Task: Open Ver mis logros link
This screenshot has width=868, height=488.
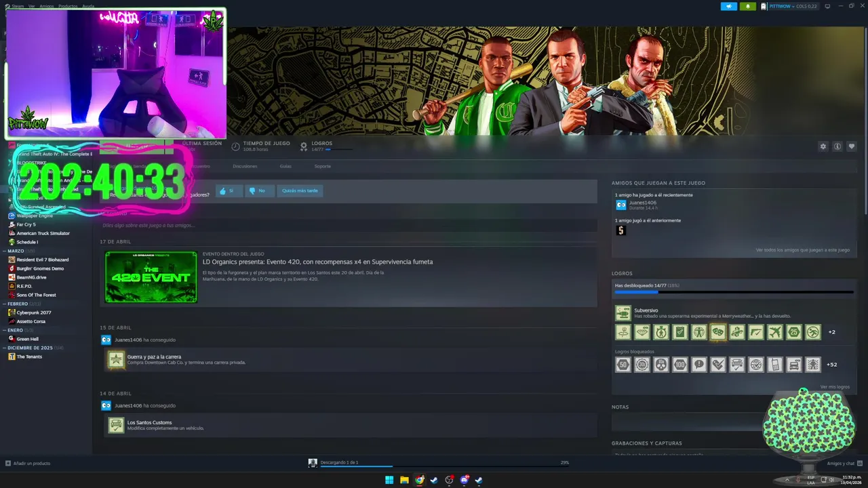Action: [x=834, y=387]
